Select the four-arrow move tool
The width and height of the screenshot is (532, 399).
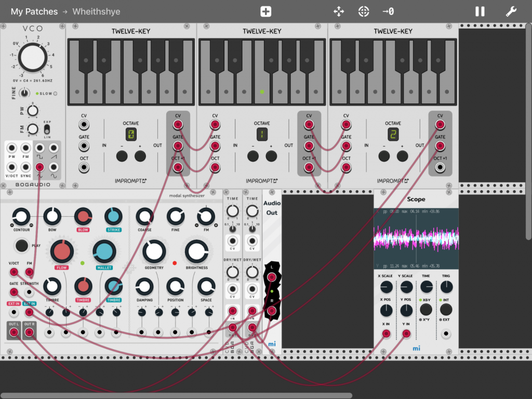pos(338,11)
